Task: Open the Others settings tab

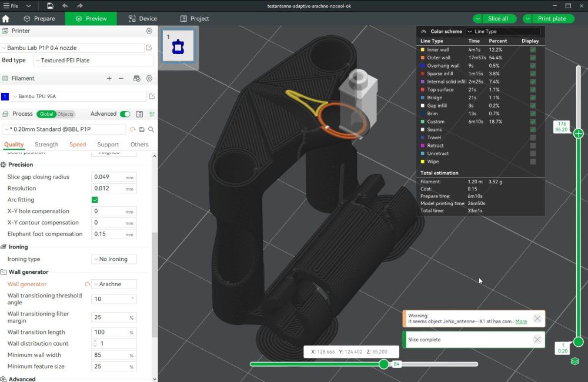Action: click(139, 145)
